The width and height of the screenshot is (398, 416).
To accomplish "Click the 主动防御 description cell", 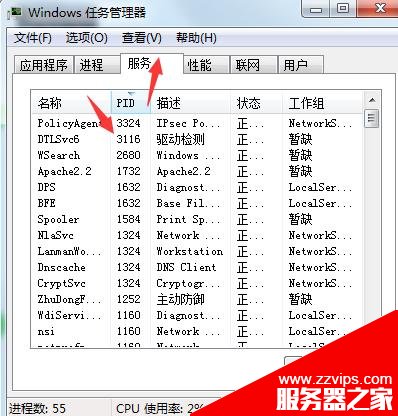I will pos(181,299).
